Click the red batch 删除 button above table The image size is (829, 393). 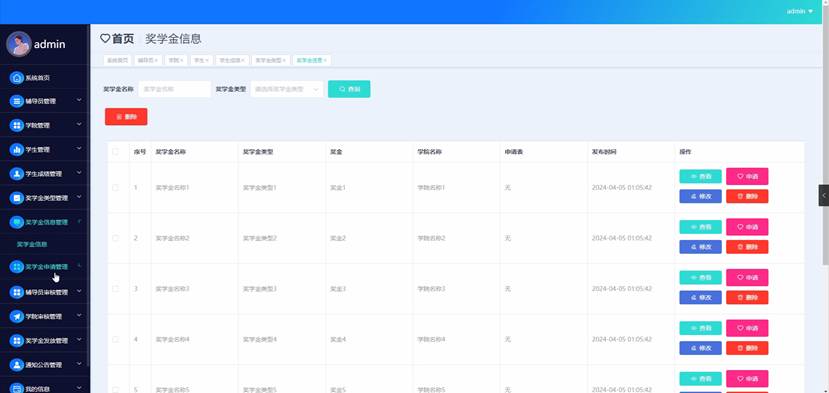126,117
